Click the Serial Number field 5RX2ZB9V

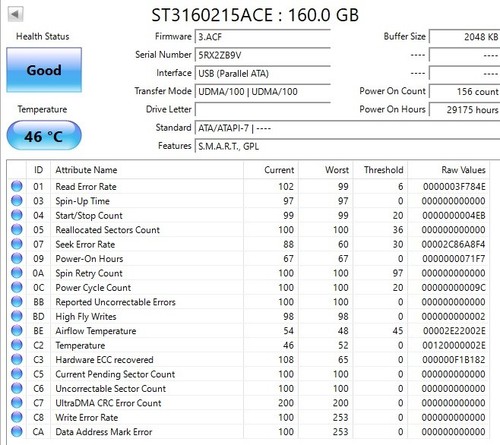pos(262,55)
